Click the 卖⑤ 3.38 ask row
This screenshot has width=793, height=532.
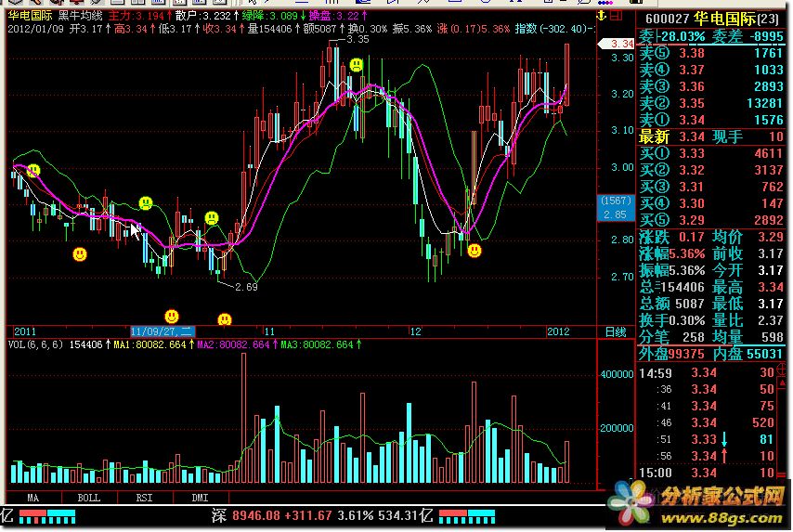tap(711, 53)
